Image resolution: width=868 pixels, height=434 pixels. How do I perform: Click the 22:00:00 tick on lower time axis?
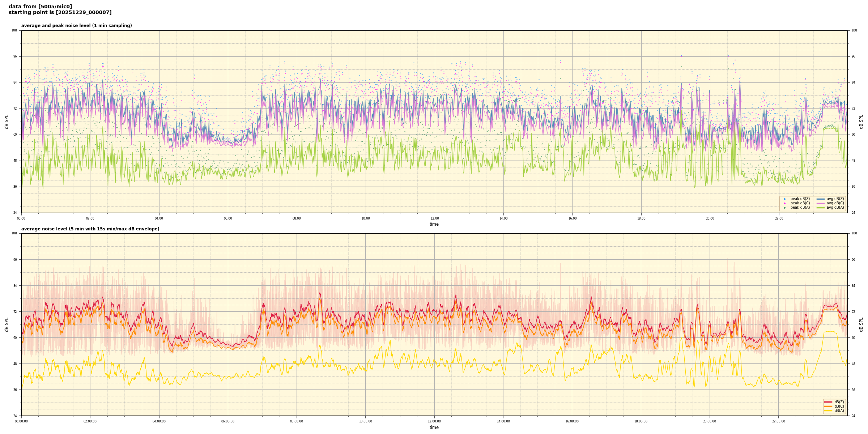(x=778, y=421)
